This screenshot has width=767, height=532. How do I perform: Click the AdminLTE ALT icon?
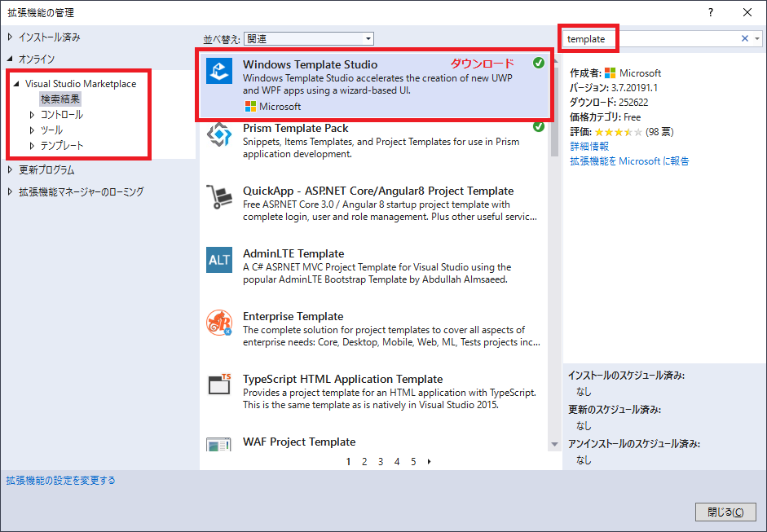[x=219, y=260]
